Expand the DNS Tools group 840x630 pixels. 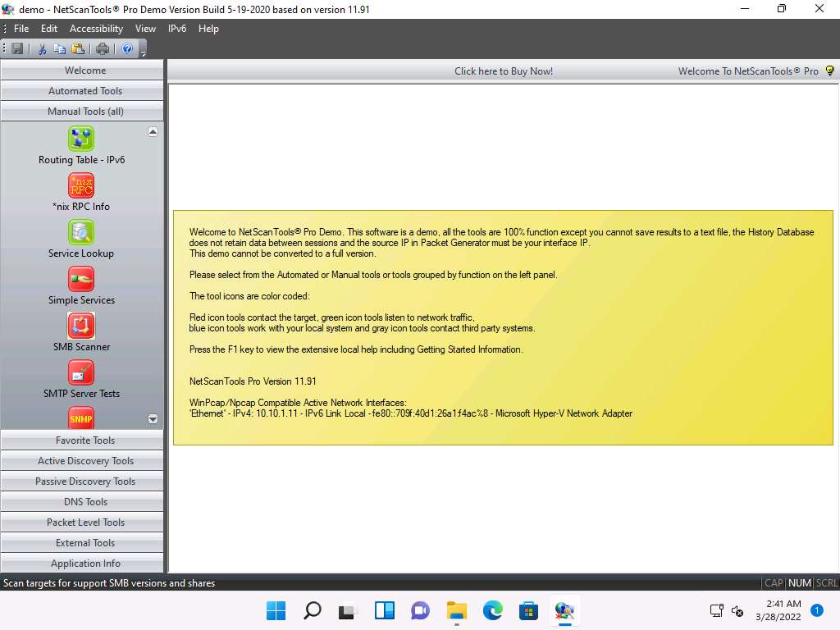[x=85, y=502]
